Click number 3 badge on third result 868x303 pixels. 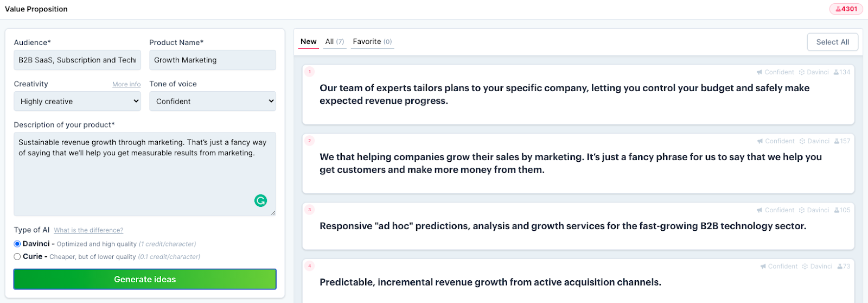point(310,210)
